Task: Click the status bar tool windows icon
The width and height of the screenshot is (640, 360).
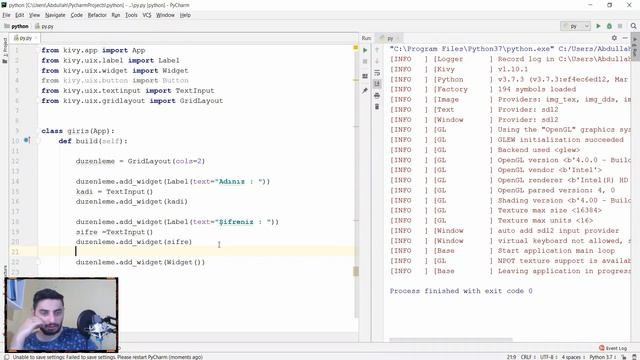Action: coord(6,357)
